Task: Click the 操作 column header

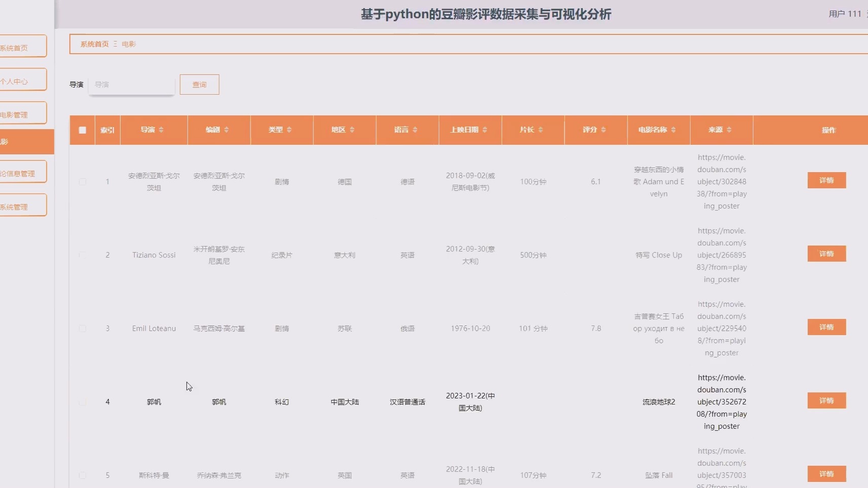Action: (x=828, y=130)
